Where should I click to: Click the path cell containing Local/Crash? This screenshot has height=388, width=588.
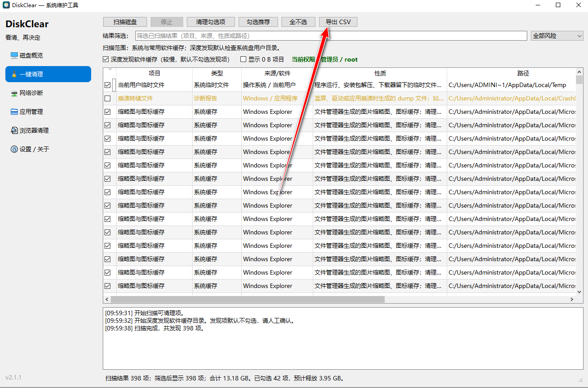[512, 98]
